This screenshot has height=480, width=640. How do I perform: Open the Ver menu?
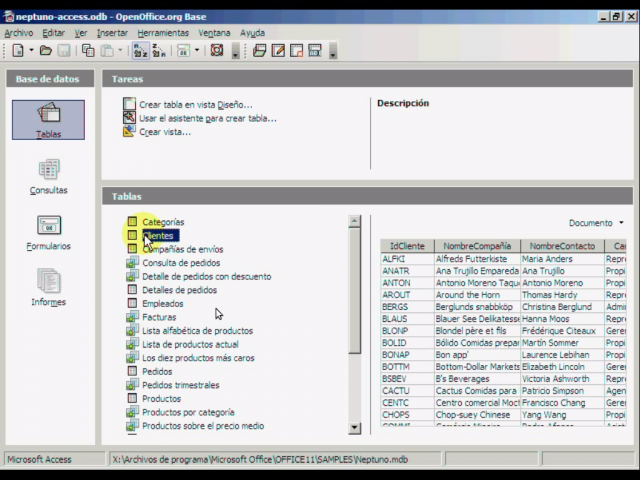point(81,33)
